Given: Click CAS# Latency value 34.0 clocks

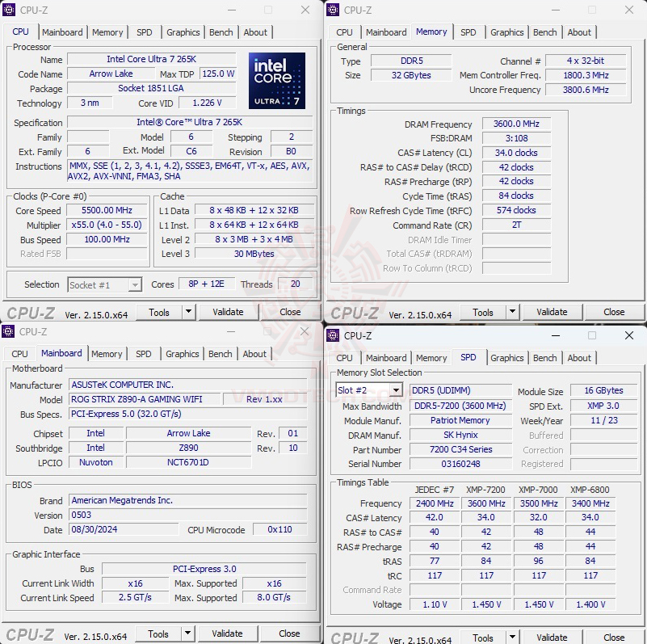Looking at the screenshot, I should pos(516,153).
